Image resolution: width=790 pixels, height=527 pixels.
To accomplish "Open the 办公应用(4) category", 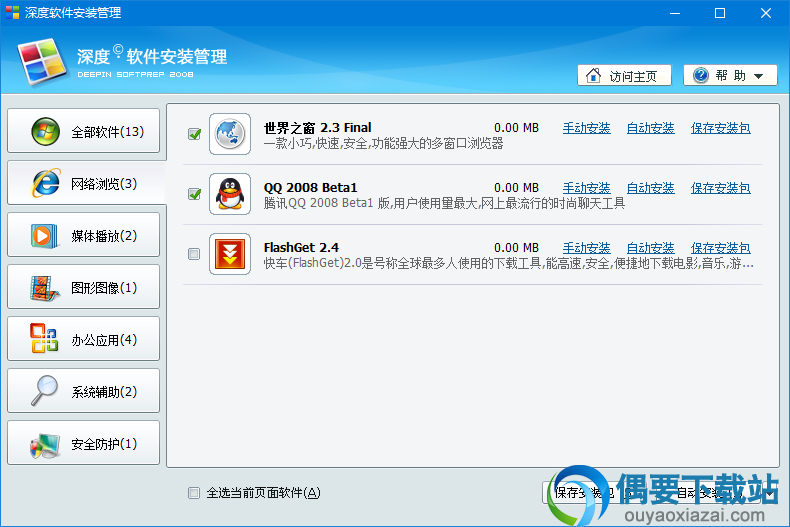I will tap(84, 339).
